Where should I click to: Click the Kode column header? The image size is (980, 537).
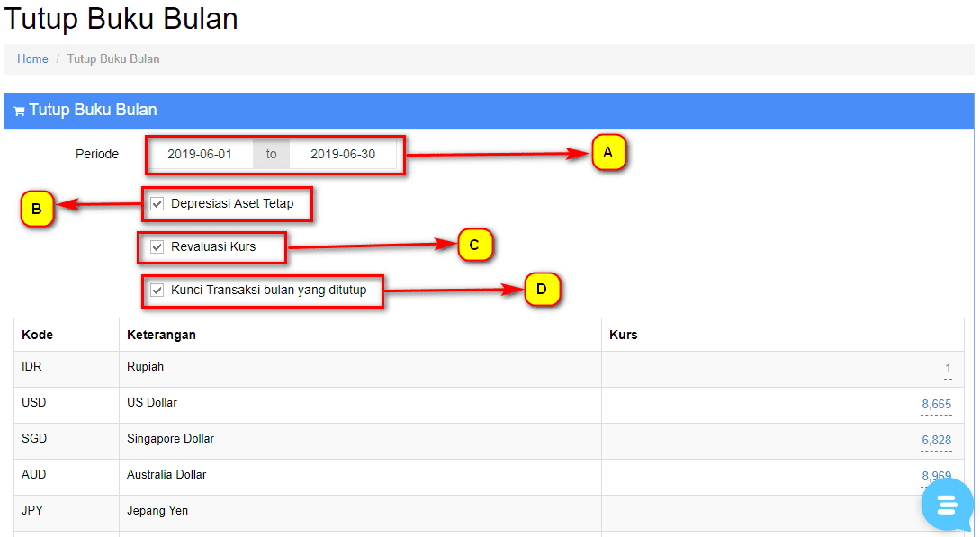pyautogui.click(x=38, y=335)
